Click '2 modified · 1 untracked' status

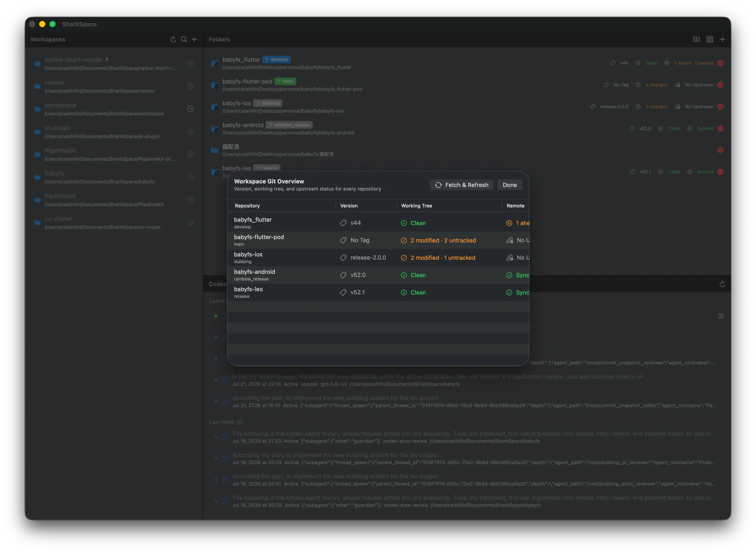pyautogui.click(x=443, y=258)
